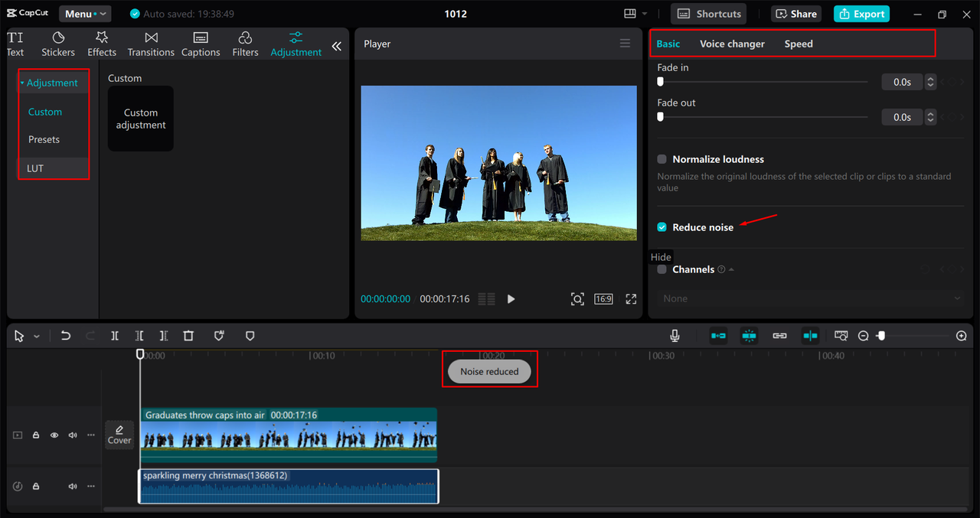This screenshot has height=518, width=980.
Task: Click the Fade in slider handle
Action: pyautogui.click(x=660, y=82)
